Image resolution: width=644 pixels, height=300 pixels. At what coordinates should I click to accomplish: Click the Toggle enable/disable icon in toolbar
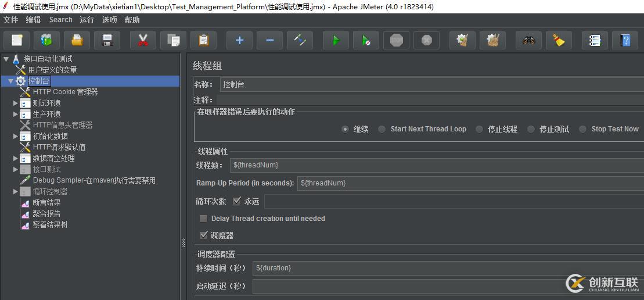[300, 40]
